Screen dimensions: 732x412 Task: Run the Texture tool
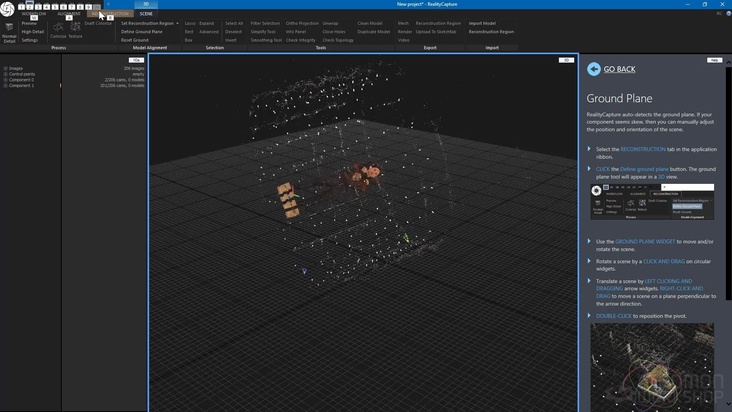pyautogui.click(x=75, y=30)
